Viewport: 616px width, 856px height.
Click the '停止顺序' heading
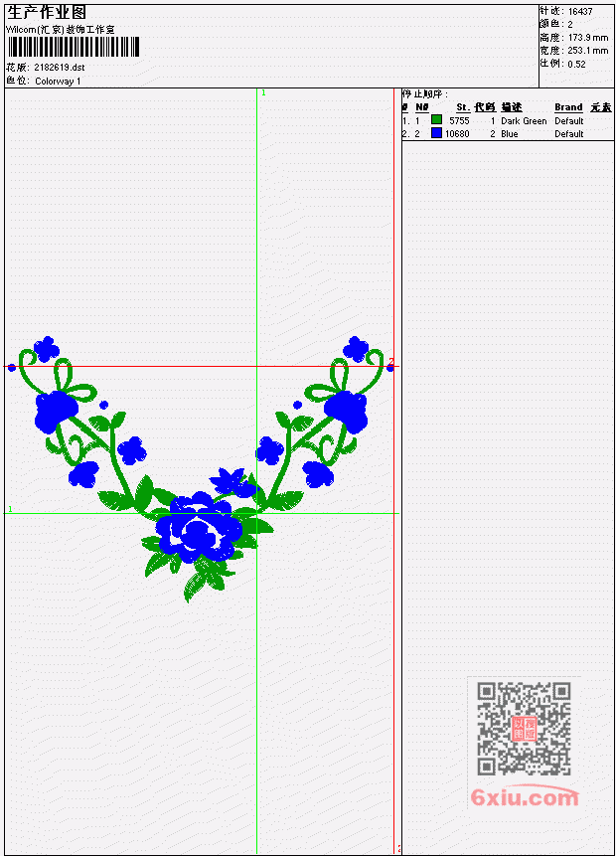coord(425,93)
